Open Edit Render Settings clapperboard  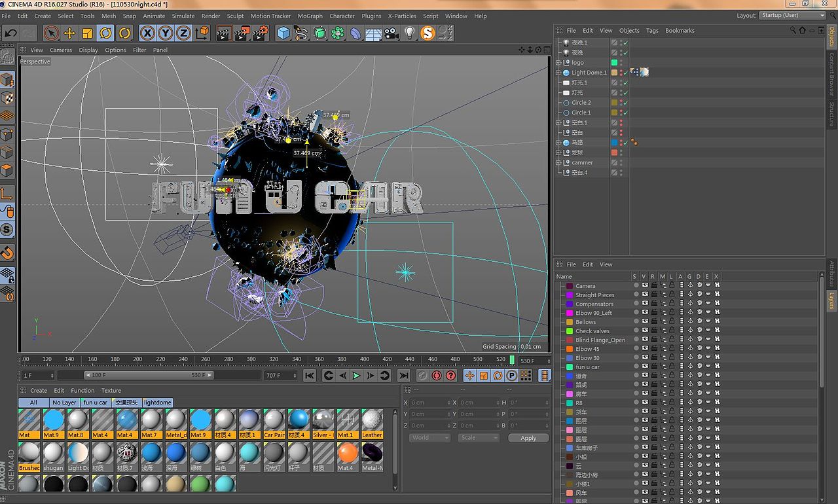tap(261, 33)
